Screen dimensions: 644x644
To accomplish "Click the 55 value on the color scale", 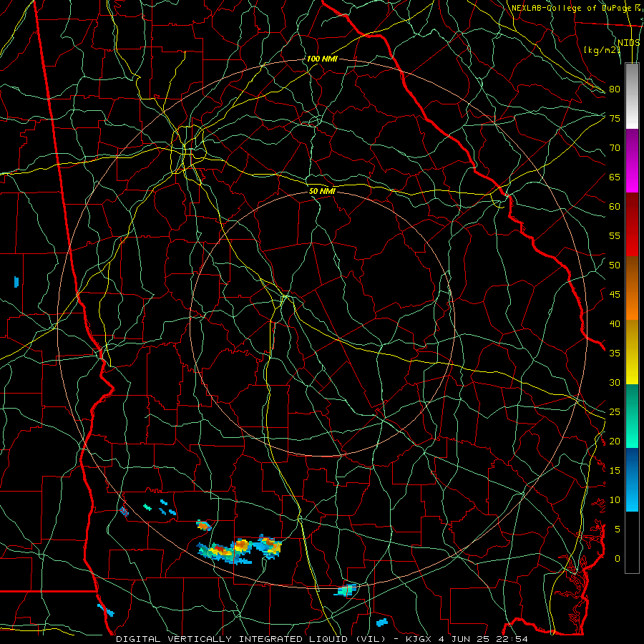I will 615,235.
